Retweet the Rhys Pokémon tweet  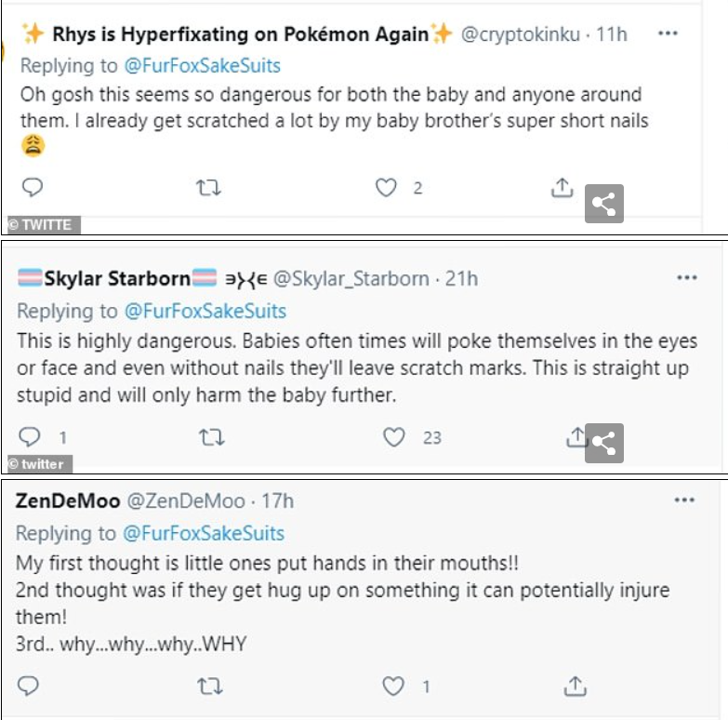[209, 188]
